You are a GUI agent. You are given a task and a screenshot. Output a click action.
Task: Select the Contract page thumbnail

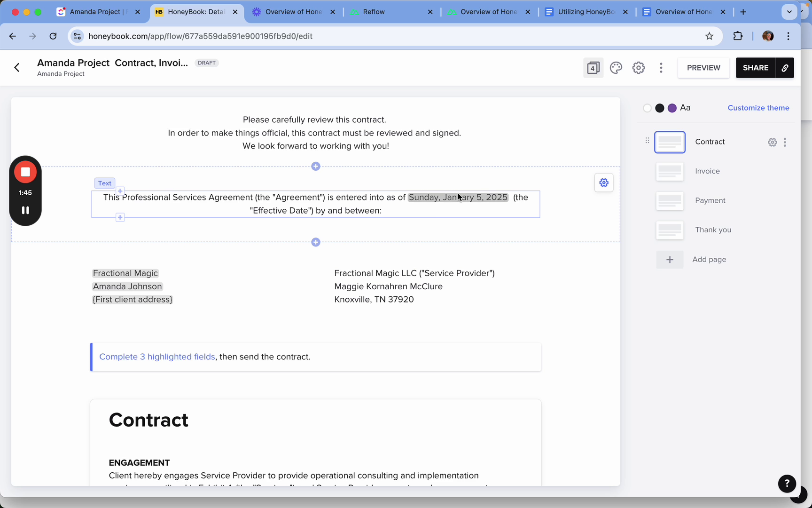[x=670, y=142]
